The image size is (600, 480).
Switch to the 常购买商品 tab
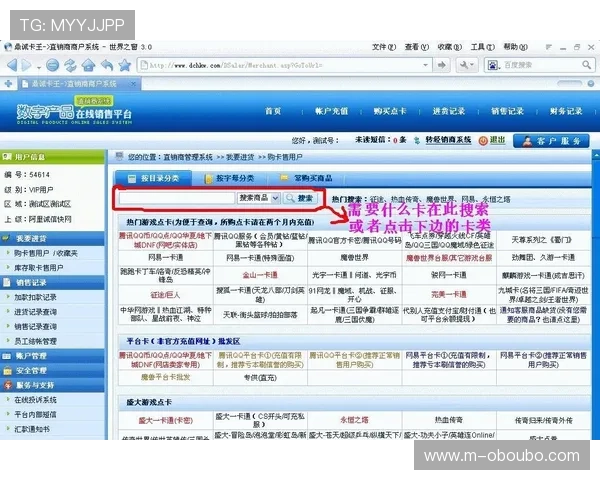pyautogui.click(x=307, y=178)
